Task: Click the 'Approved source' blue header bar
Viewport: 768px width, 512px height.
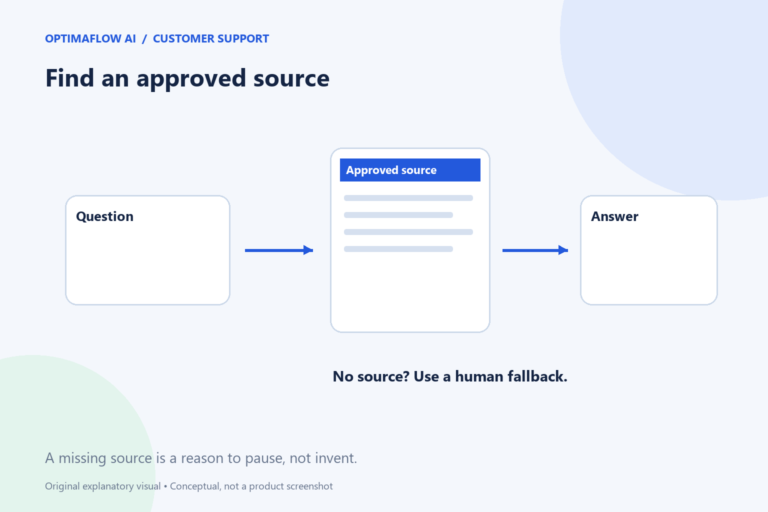Action: pyautogui.click(x=410, y=170)
